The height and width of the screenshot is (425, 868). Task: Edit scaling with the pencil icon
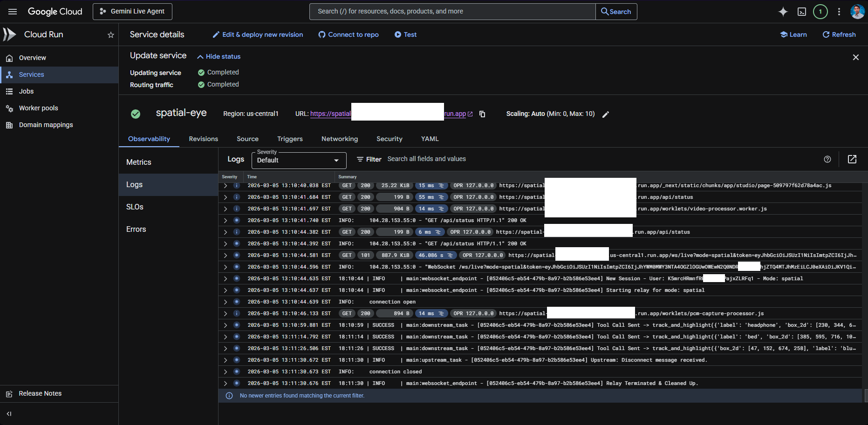606,115
